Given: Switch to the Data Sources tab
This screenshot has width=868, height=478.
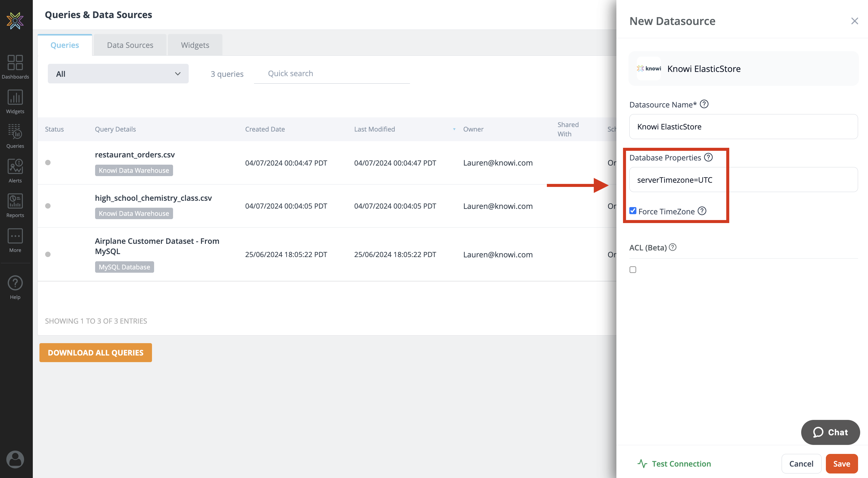Looking at the screenshot, I should pos(130,45).
